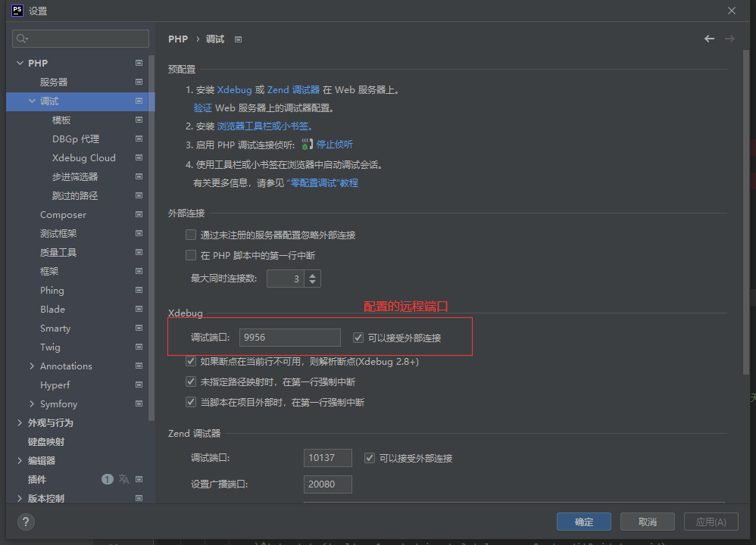Click the 验证 link
This screenshot has width=756, height=545.
[202, 108]
